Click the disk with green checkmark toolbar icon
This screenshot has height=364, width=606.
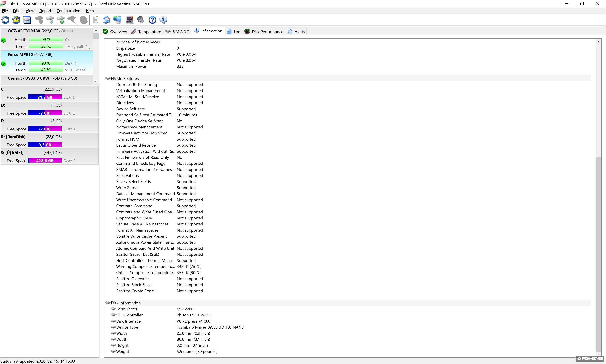point(61,20)
